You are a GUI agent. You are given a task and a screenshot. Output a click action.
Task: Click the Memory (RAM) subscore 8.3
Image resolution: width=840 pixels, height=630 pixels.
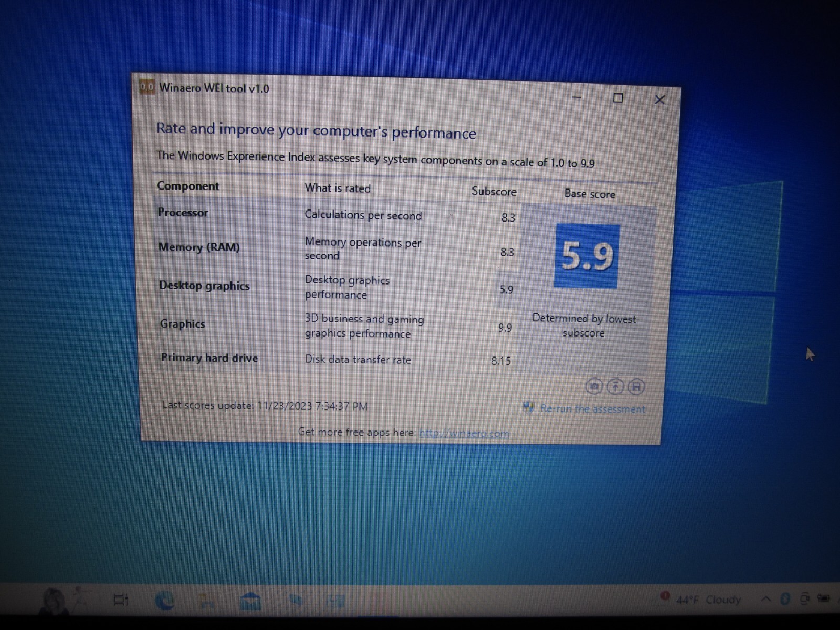pyautogui.click(x=507, y=252)
